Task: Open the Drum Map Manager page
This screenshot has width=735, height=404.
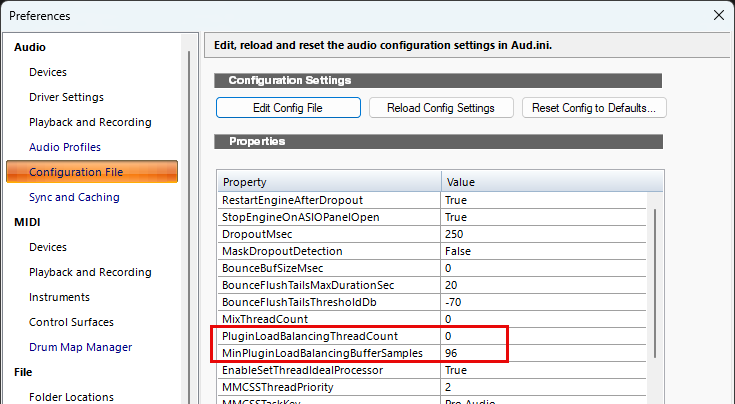Action: pos(80,347)
